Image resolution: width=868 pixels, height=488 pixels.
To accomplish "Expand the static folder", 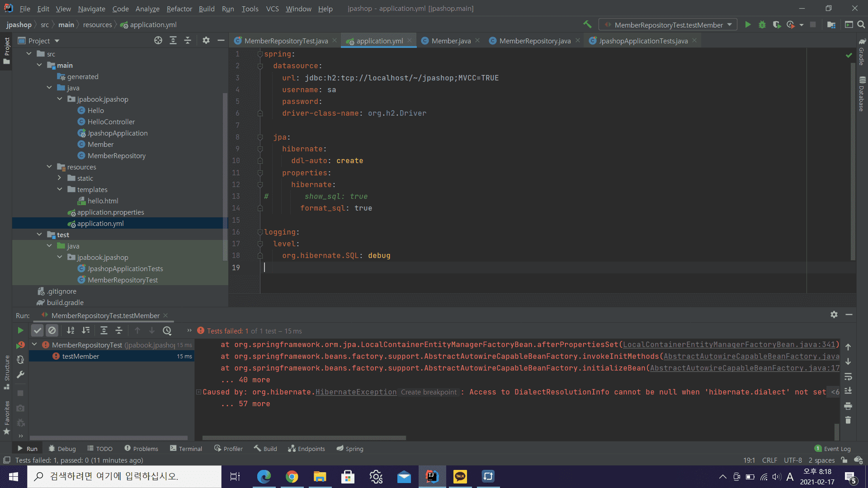I will click(x=60, y=178).
